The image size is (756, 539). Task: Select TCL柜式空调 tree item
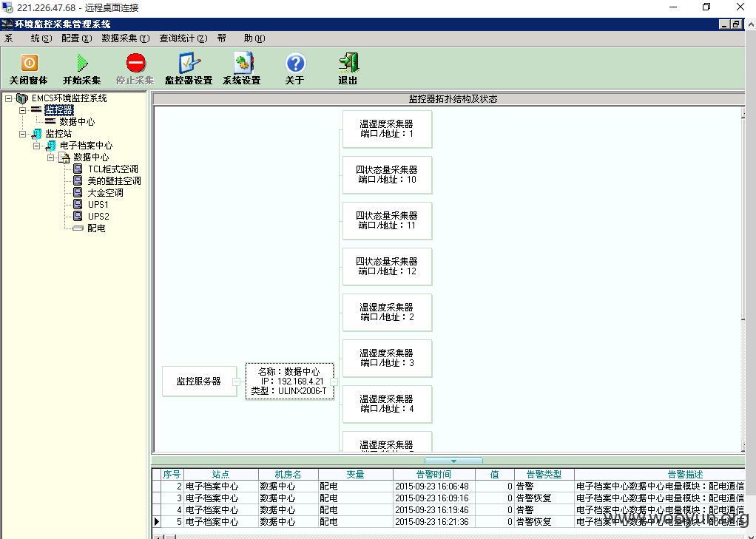(113, 169)
